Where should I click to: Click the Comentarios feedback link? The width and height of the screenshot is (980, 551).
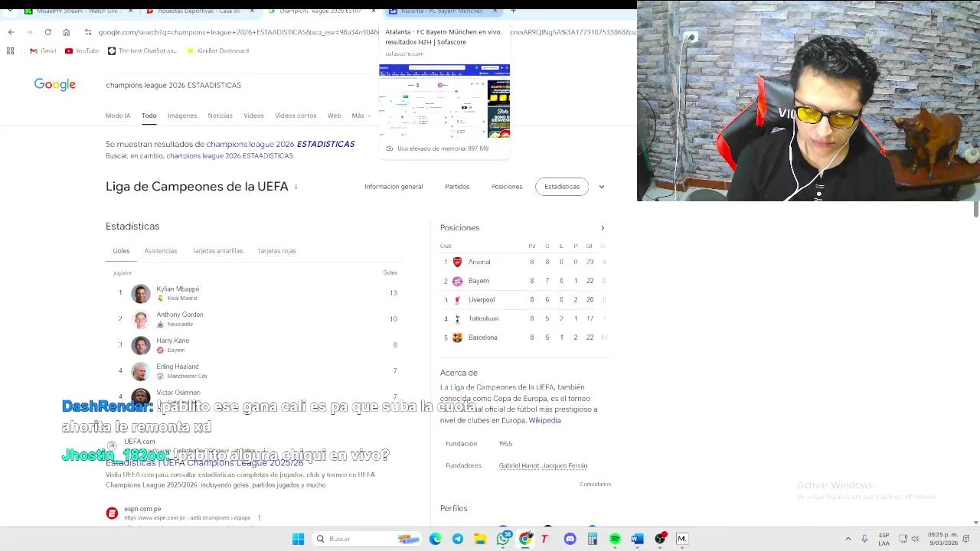tap(595, 484)
